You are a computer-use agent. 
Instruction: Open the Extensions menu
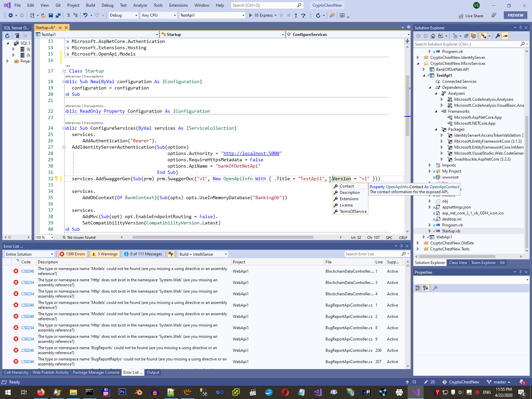[178, 5]
